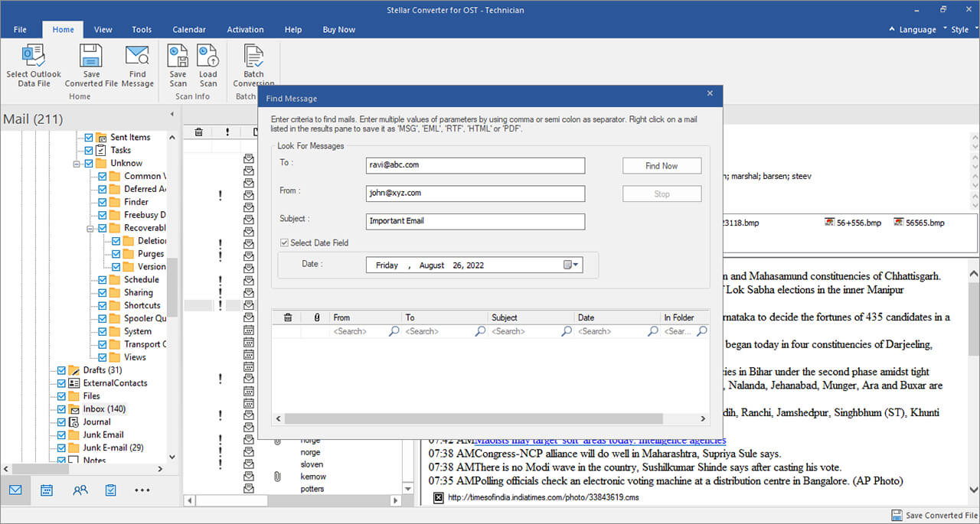Toggle ExternalContacts checkbox
The image size is (980, 524).
62,383
